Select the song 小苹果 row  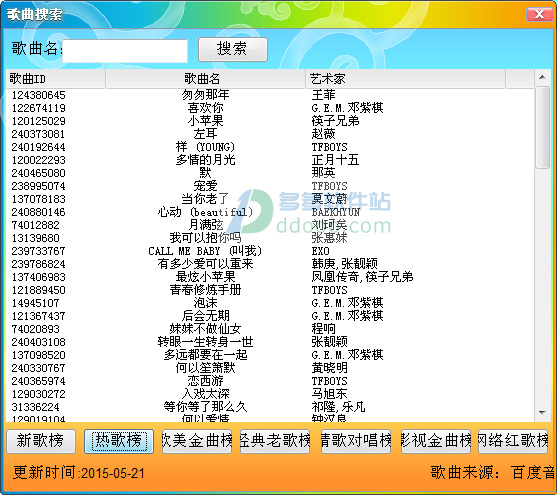pos(270,121)
